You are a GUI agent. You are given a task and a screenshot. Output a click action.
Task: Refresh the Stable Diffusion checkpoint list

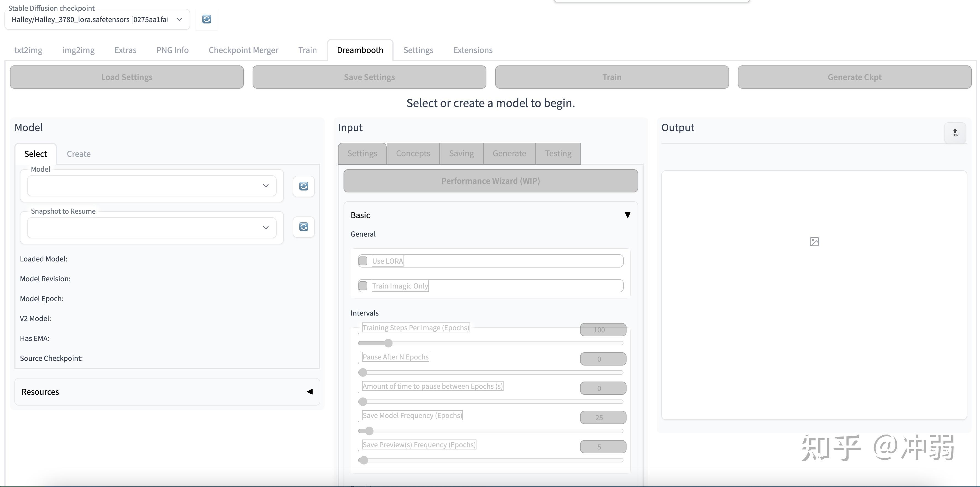pos(206,19)
